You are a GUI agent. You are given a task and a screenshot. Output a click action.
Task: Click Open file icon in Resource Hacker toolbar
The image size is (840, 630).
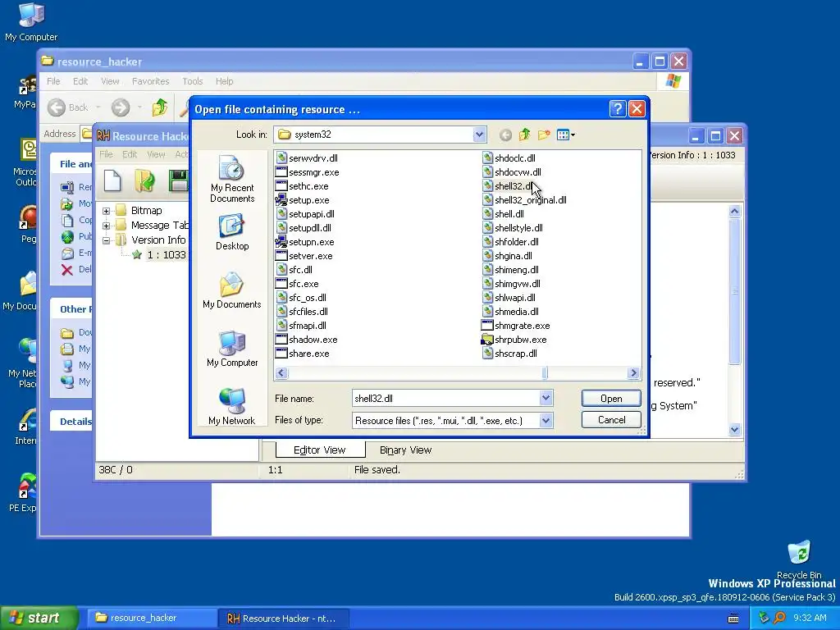144,180
